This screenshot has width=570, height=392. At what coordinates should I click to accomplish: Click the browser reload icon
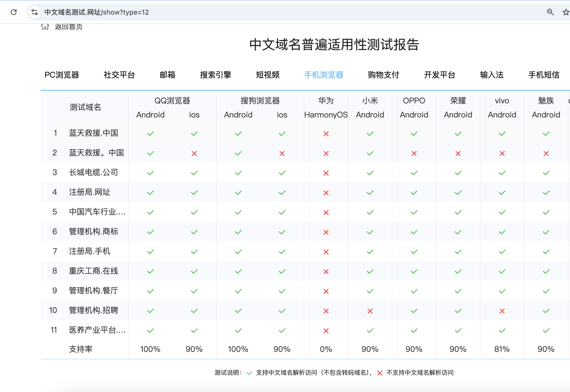point(14,12)
